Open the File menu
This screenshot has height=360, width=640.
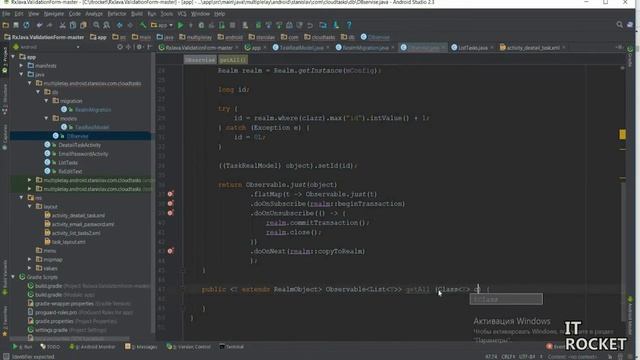point(6,13)
